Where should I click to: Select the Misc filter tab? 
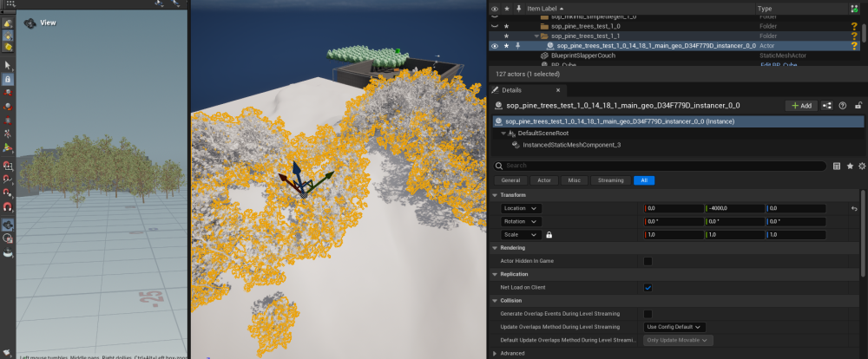click(x=574, y=180)
